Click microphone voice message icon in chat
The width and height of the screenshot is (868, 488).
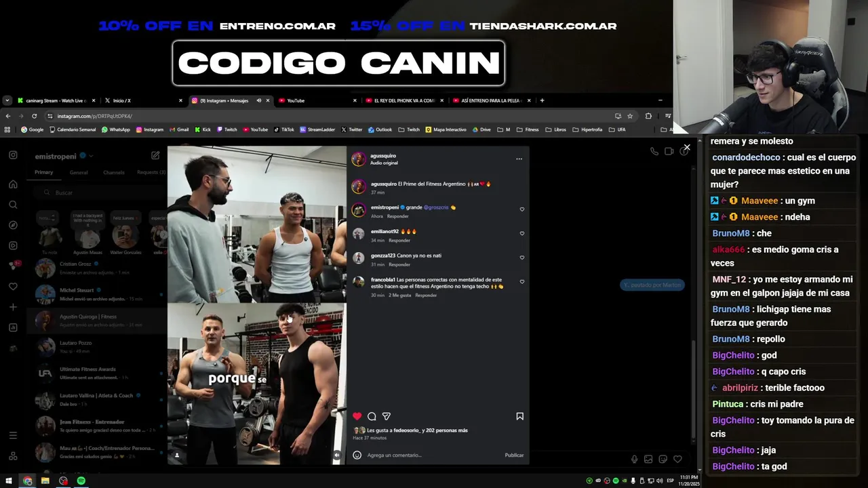[634, 459]
